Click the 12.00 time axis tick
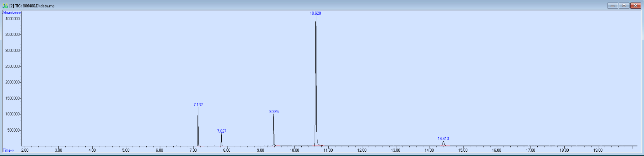644x156 pixels. (362, 150)
